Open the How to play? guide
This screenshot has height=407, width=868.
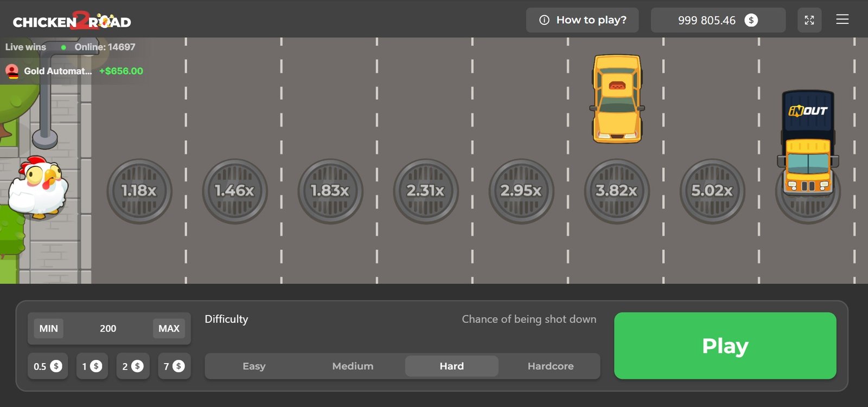click(x=582, y=20)
